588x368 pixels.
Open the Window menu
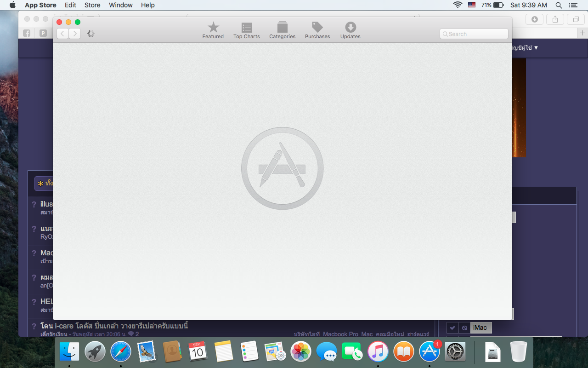(121, 5)
